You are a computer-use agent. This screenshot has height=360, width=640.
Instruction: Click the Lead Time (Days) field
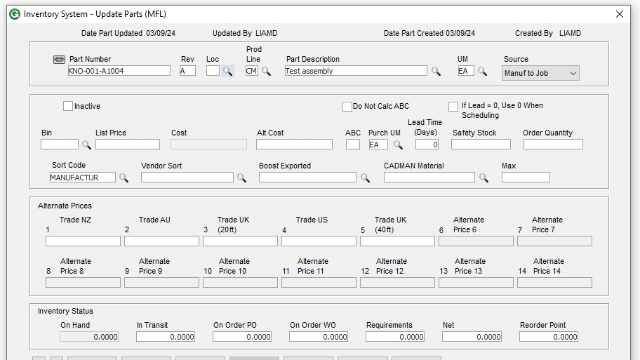point(427,144)
